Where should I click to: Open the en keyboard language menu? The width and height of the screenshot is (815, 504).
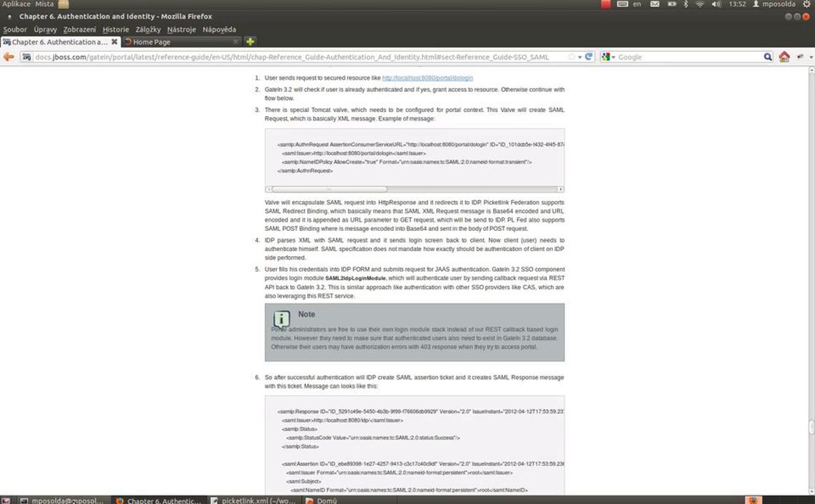click(637, 4)
